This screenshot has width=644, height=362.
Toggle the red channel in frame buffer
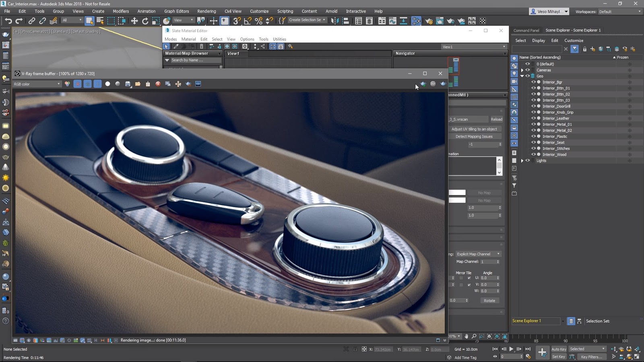tap(78, 84)
